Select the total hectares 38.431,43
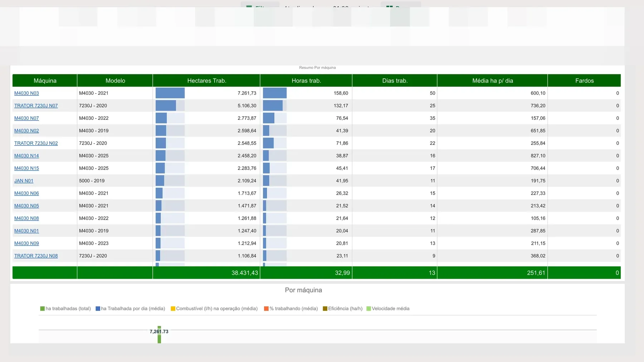 tap(244, 273)
